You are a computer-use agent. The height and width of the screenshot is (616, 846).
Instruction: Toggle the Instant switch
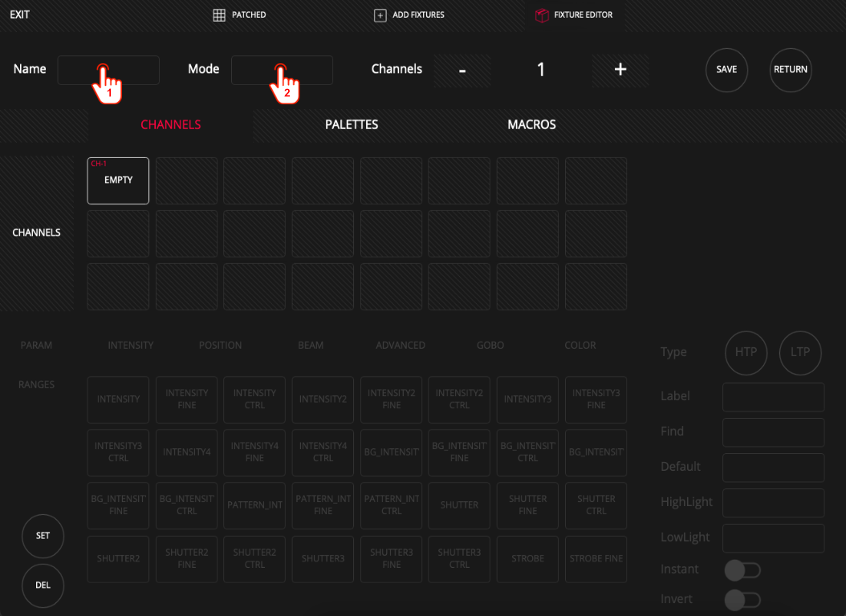(742, 569)
